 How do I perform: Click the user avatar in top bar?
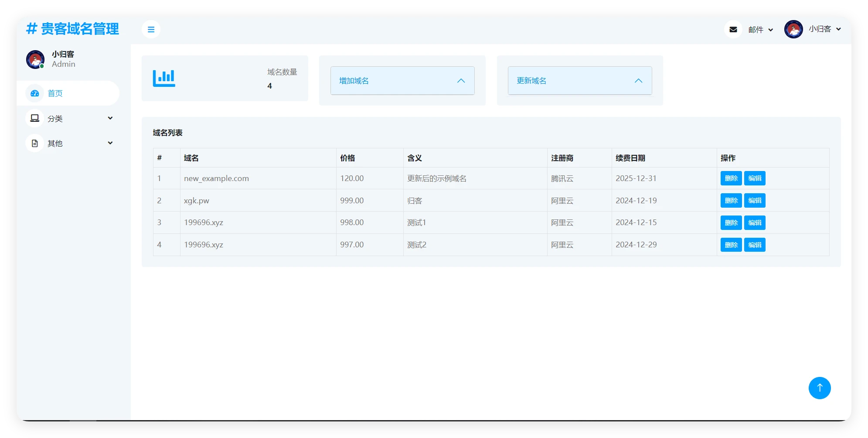point(793,30)
